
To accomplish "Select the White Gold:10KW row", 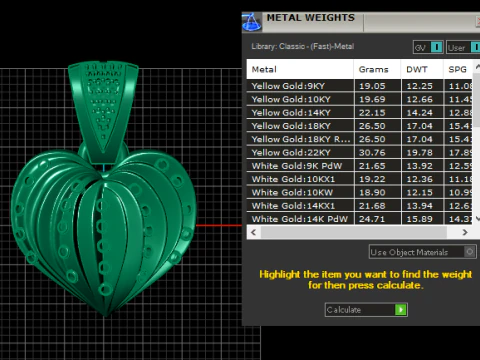I will coord(359,193).
